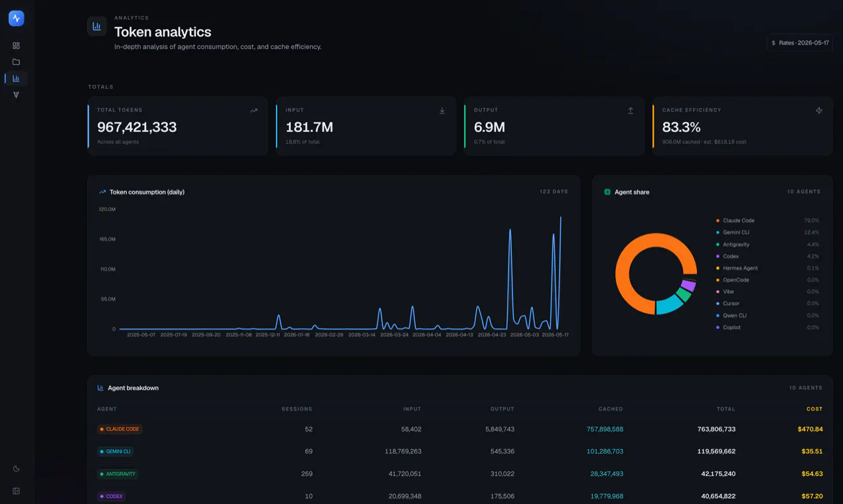Click the 763,806,733 total cell
The width and height of the screenshot is (843, 504).
pyautogui.click(x=716, y=429)
